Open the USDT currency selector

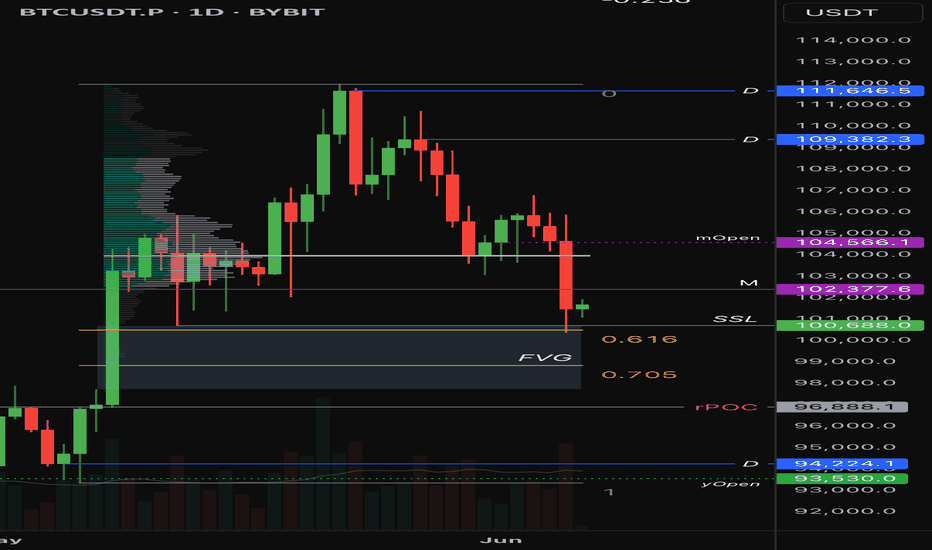[852, 12]
